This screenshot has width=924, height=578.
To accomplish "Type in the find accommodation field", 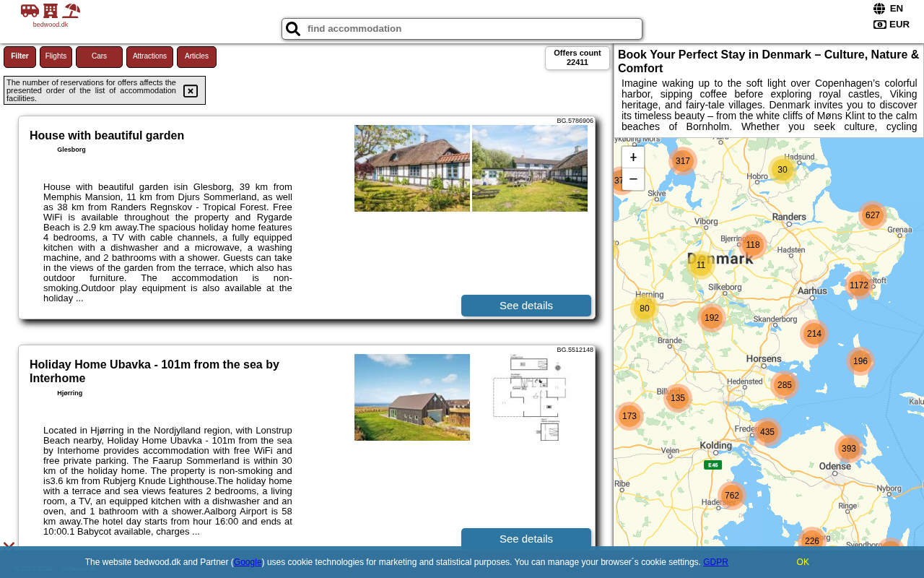I will click(x=469, y=29).
